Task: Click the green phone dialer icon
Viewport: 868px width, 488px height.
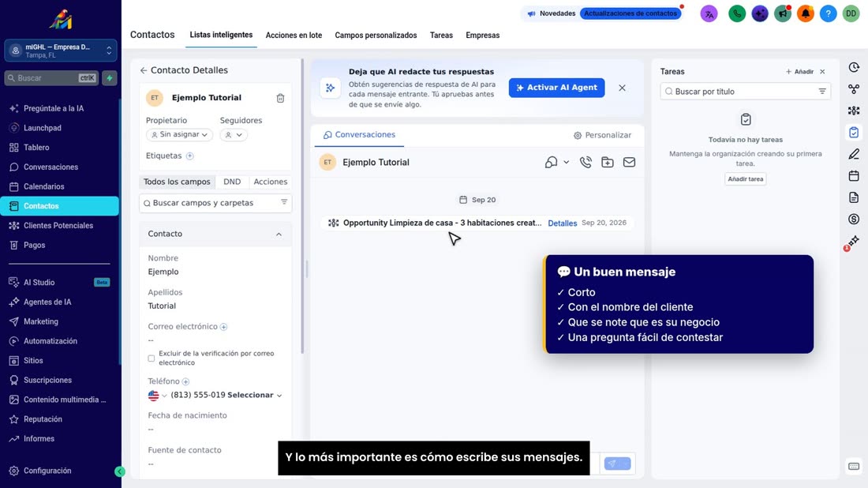Action: coord(737,13)
